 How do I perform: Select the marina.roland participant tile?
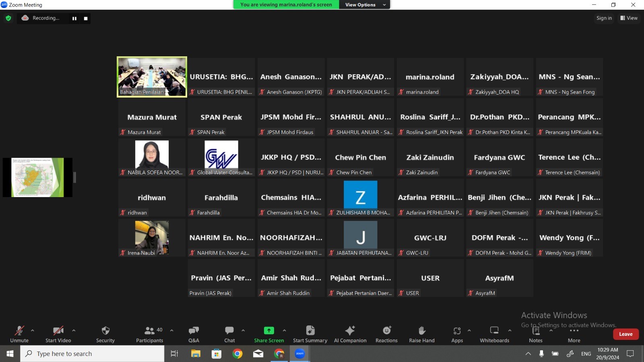click(x=430, y=77)
